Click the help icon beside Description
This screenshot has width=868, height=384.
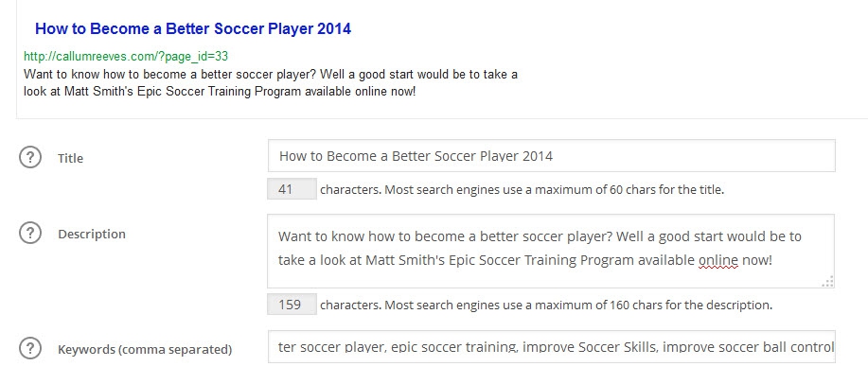pos(30,234)
